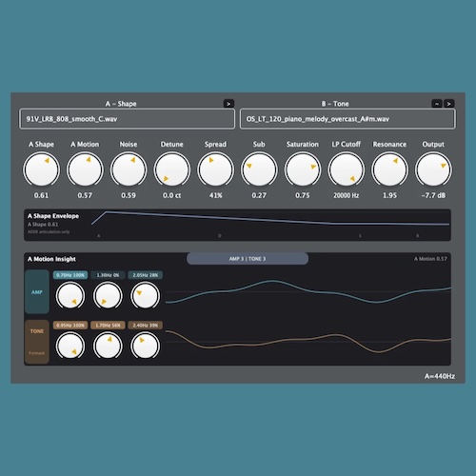Click the 0.75 Saturation value

click(x=303, y=195)
